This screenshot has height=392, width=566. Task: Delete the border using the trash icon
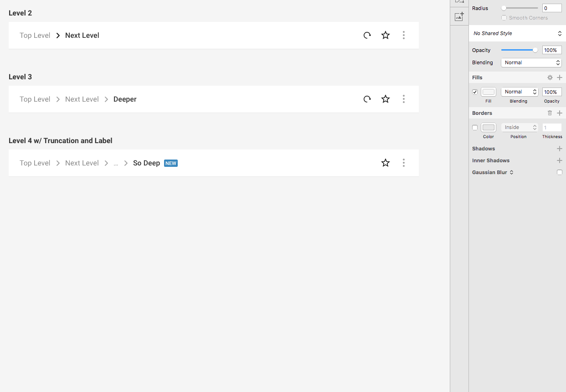[550, 113]
